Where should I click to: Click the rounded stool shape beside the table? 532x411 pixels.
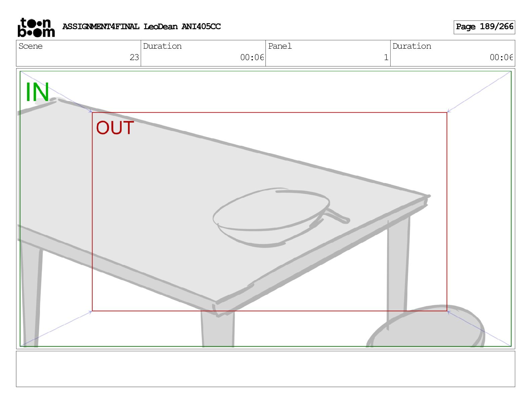click(x=426, y=326)
